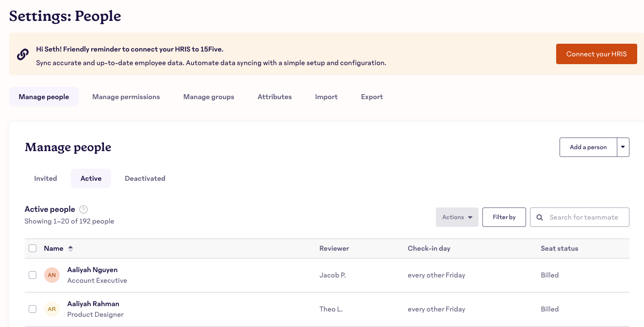Check the box for Aaliyah Nguyen
The height and width of the screenshot is (327, 644).
click(33, 275)
